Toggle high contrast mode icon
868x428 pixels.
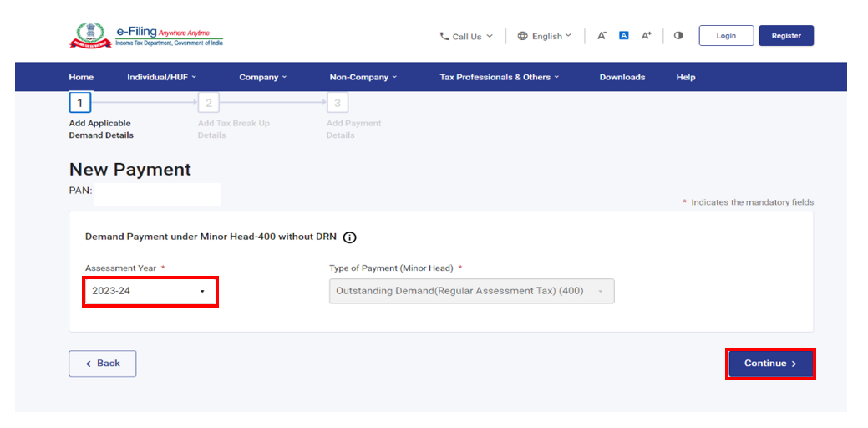coord(678,36)
